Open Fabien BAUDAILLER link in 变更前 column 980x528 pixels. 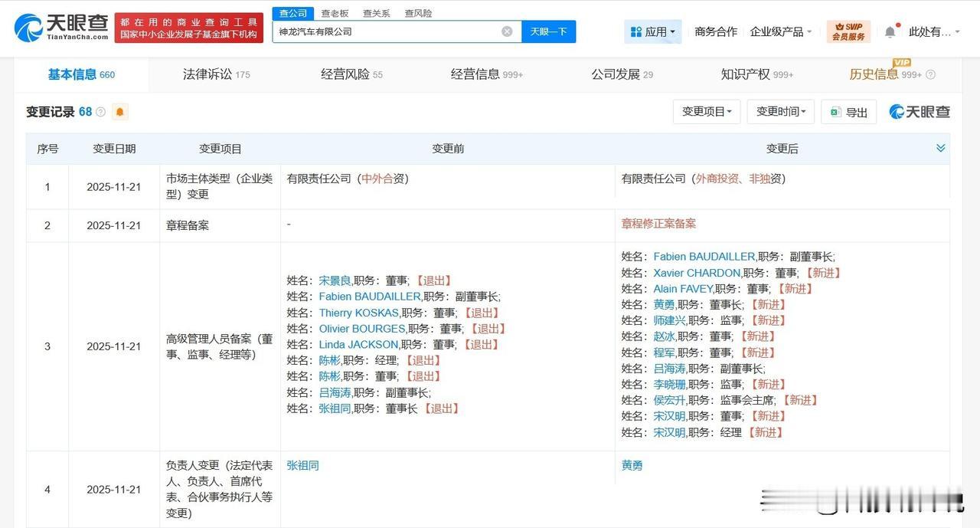point(370,297)
